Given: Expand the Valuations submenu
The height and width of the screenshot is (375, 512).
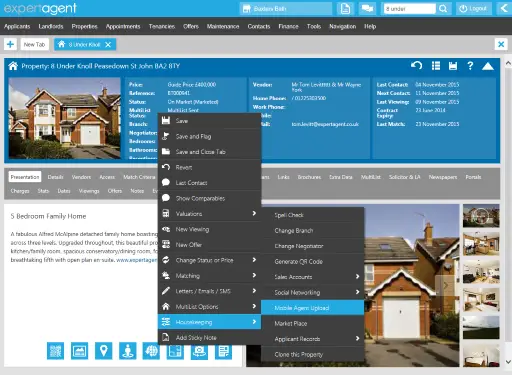Looking at the screenshot, I should coord(209,214).
